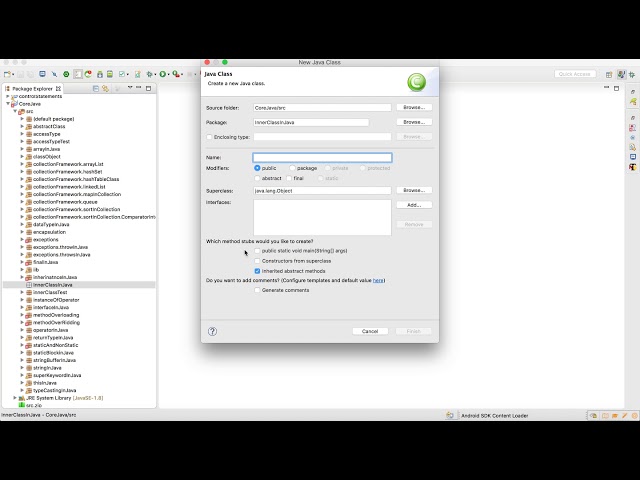640x480 pixels.
Task: Click Collapse All in Package Explorer
Action: [96, 88]
